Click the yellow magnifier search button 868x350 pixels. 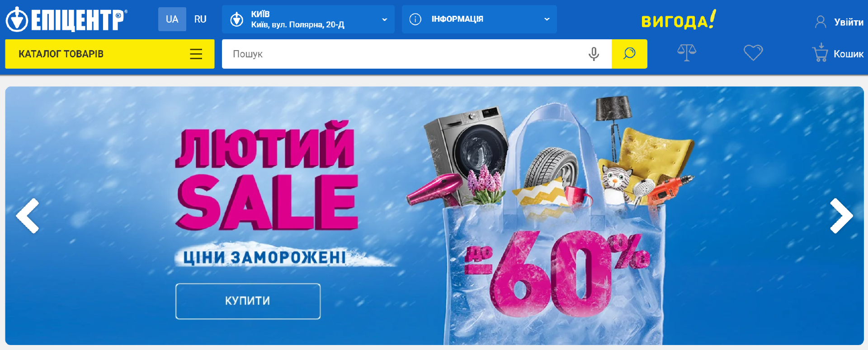[x=629, y=54]
